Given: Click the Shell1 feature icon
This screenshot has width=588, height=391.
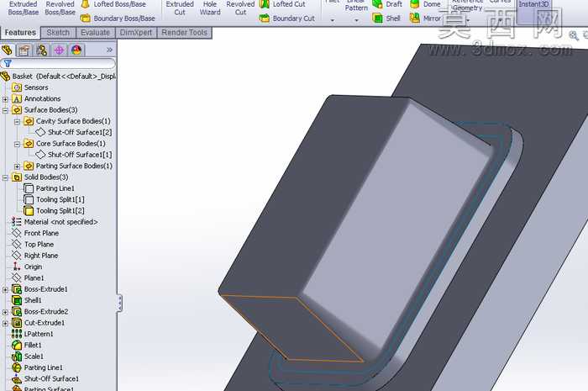Looking at the screenshot, I should (x=17, y=300).
